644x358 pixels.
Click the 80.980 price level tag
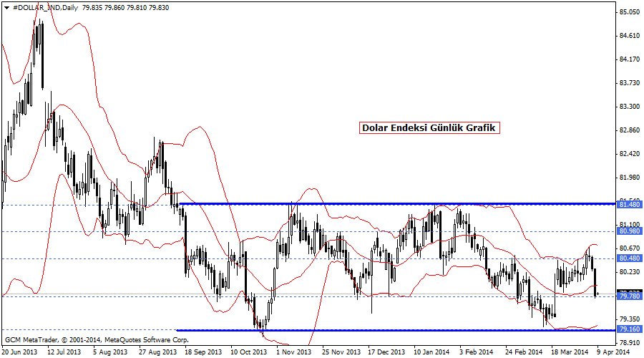(629, 231)
